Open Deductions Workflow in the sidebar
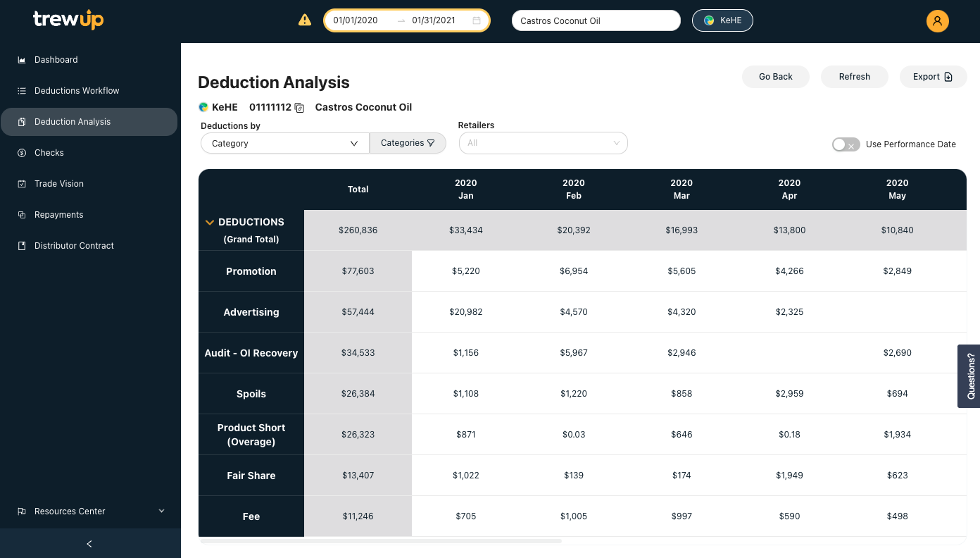980x558 pixels. coord(89,91)
